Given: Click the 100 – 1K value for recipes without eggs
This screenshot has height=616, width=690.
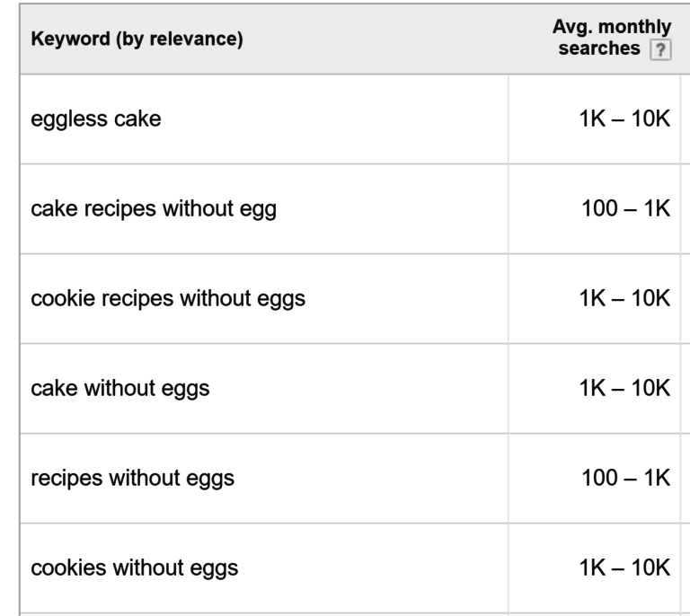Looking at the screenshot, I should (x=625, y=478).
